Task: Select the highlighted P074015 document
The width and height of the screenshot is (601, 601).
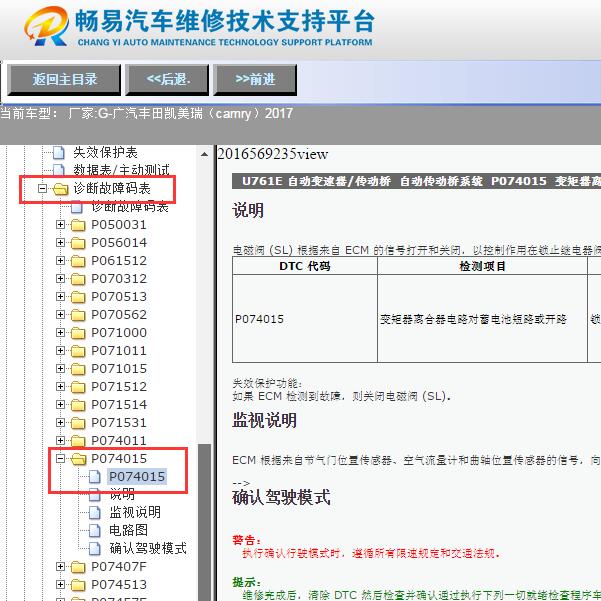Action: [137, 477]
